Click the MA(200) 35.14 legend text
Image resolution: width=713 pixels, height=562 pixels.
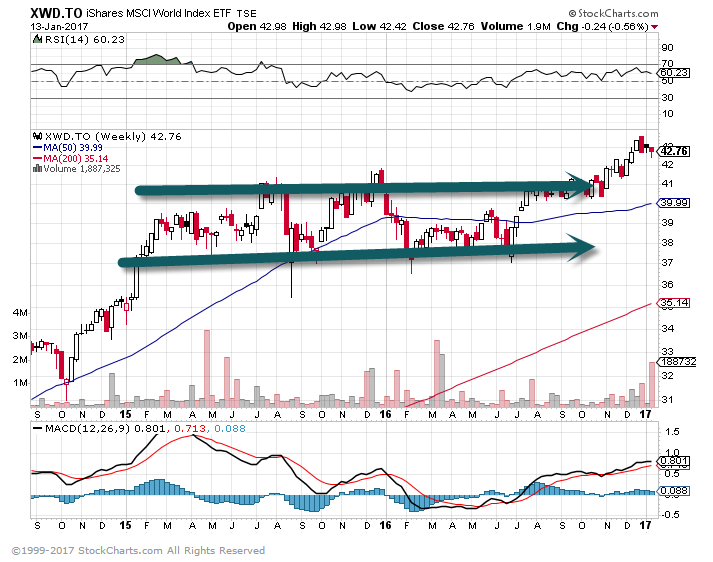point(75,158)
